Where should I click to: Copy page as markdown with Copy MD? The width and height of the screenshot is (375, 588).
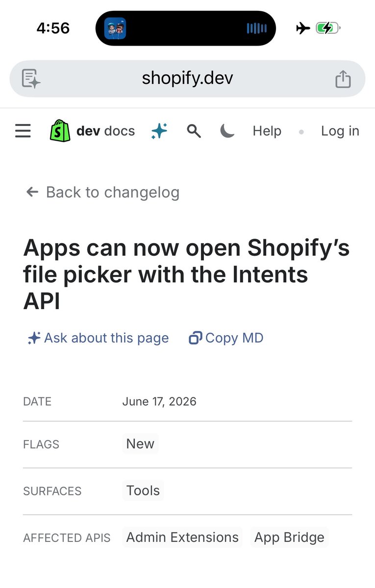coord(226,338)
